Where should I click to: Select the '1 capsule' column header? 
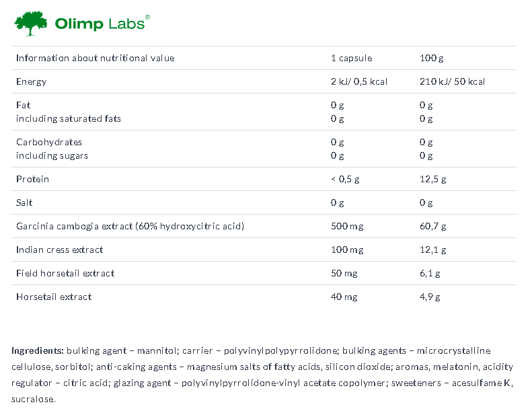tap(352, 58)
